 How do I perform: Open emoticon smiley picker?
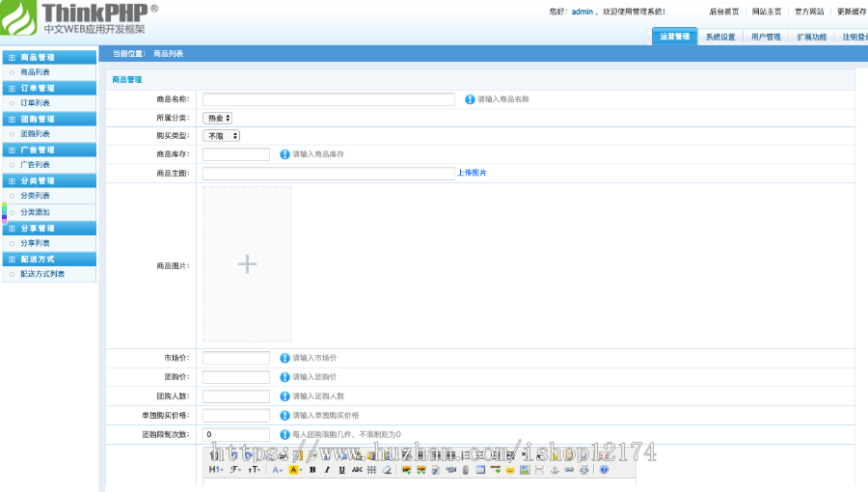pos(510,470)
